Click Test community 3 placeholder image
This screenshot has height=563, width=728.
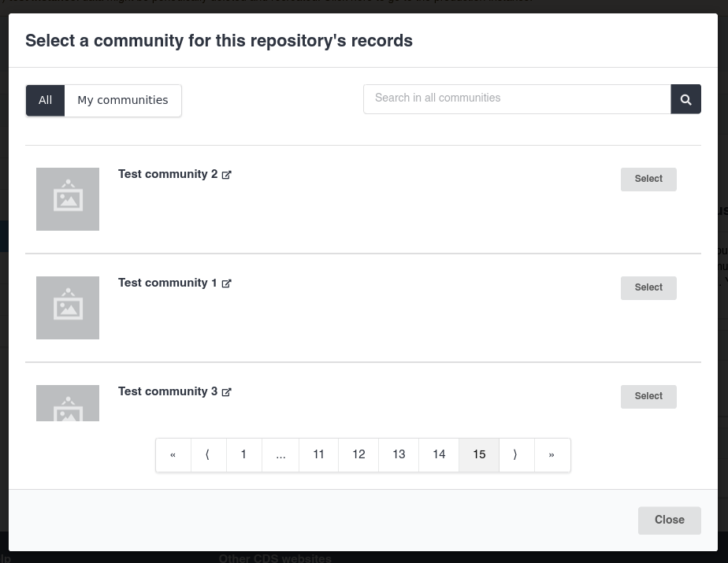click(x=68, y=403)
